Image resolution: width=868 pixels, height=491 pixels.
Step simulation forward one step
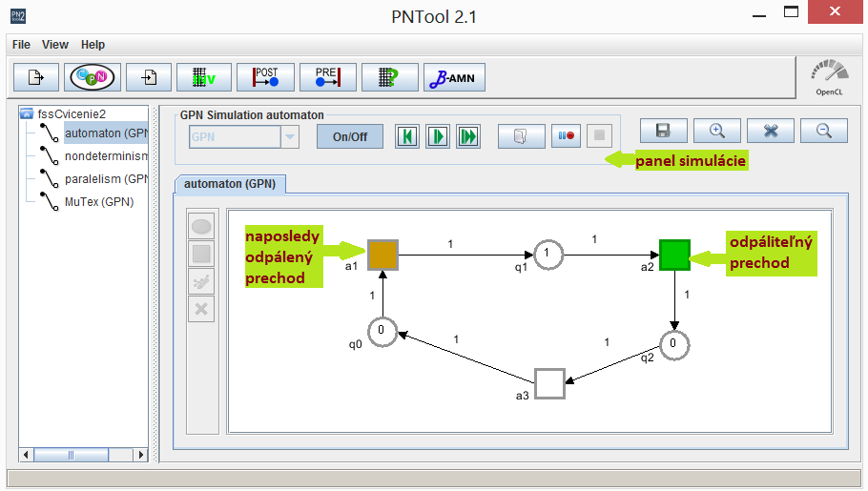438,136
